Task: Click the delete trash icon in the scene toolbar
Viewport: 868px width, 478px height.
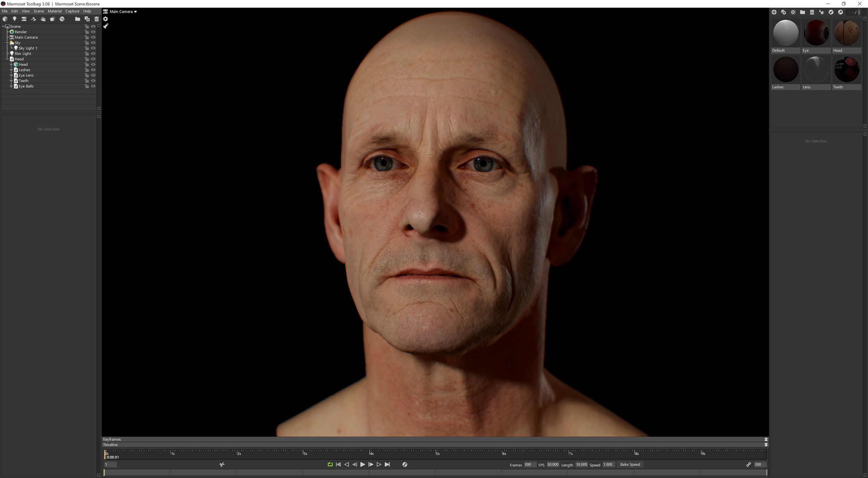Action: (97, 19)
